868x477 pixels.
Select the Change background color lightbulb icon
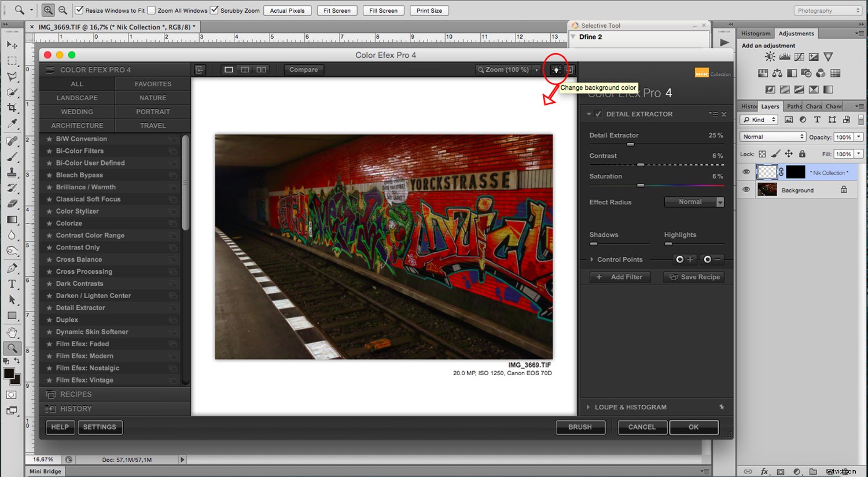[556, 69]
